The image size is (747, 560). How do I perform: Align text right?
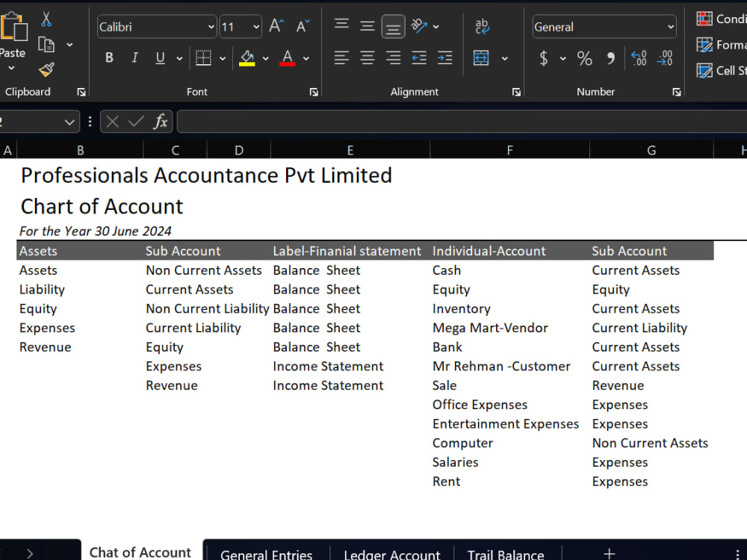pos(393,57)
